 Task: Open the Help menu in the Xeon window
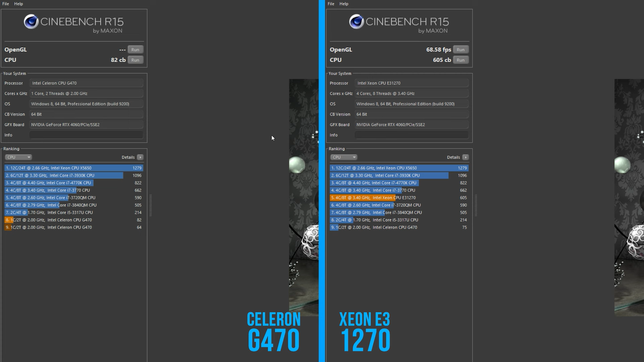[344, 4]
